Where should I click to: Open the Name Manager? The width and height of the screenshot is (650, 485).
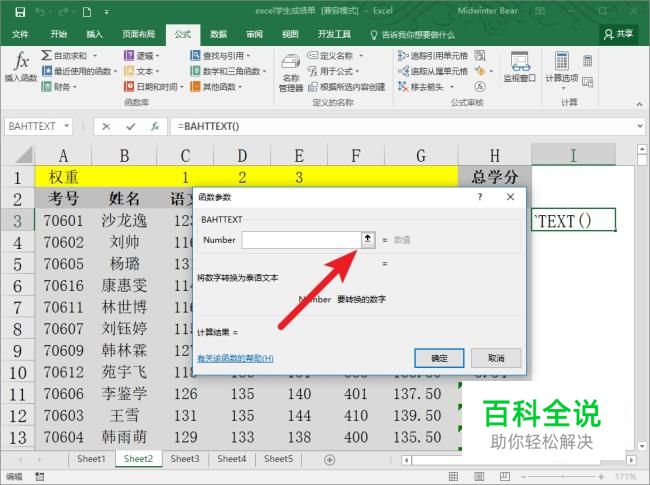point(291,73)
